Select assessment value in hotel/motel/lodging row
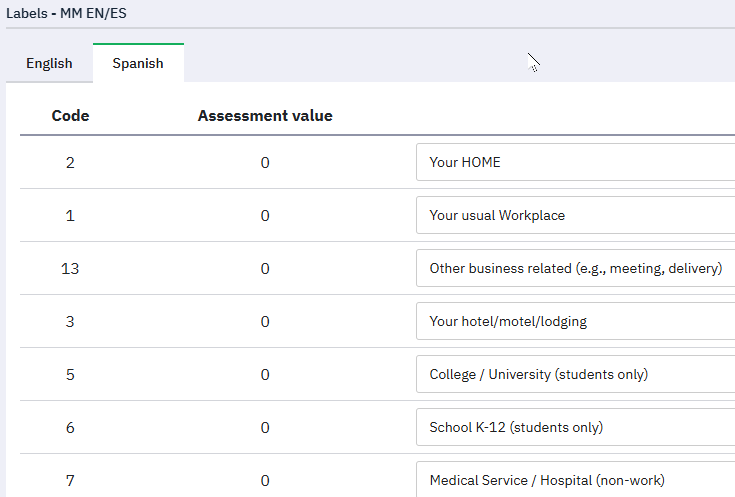 tap(265, 321)
